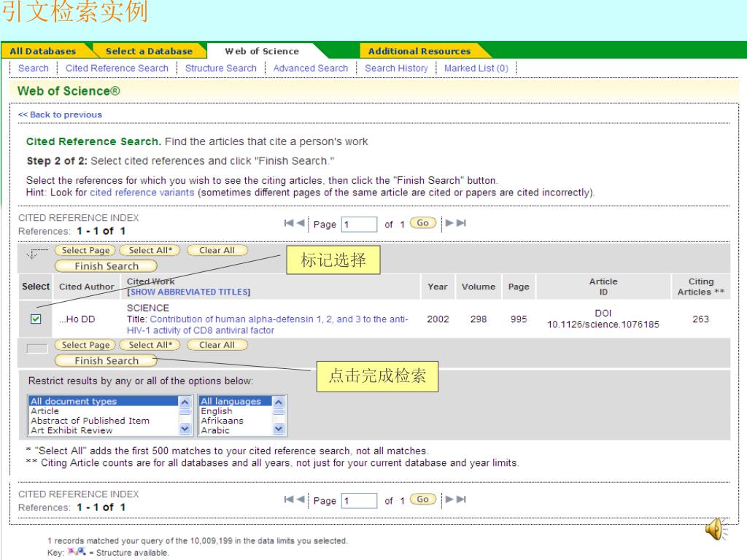This screenshot has height=560, width=747.
Task: Click down arrow of document types list
Action: click(185, 429)
